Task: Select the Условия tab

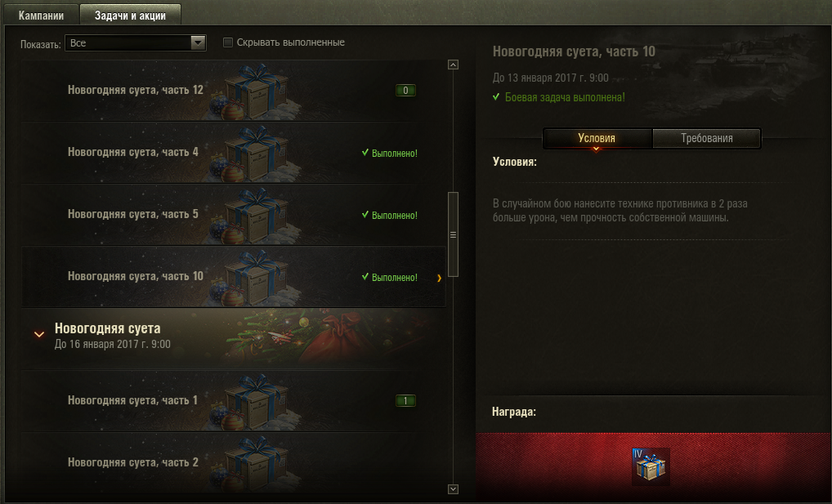Action: click(597, 139)
